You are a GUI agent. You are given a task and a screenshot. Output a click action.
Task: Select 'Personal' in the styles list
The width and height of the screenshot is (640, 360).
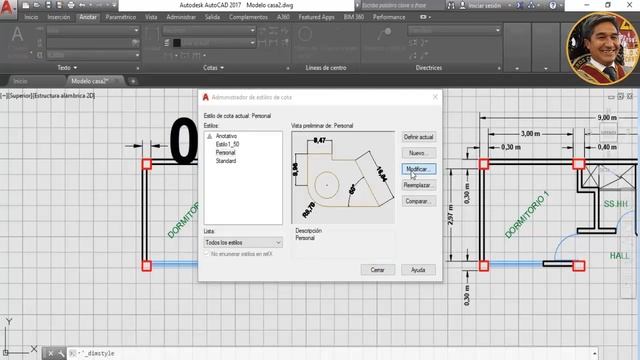225,153
